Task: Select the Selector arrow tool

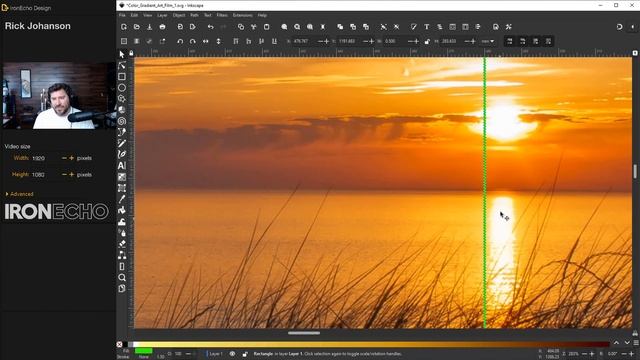Action: click(x=122, y=54)
